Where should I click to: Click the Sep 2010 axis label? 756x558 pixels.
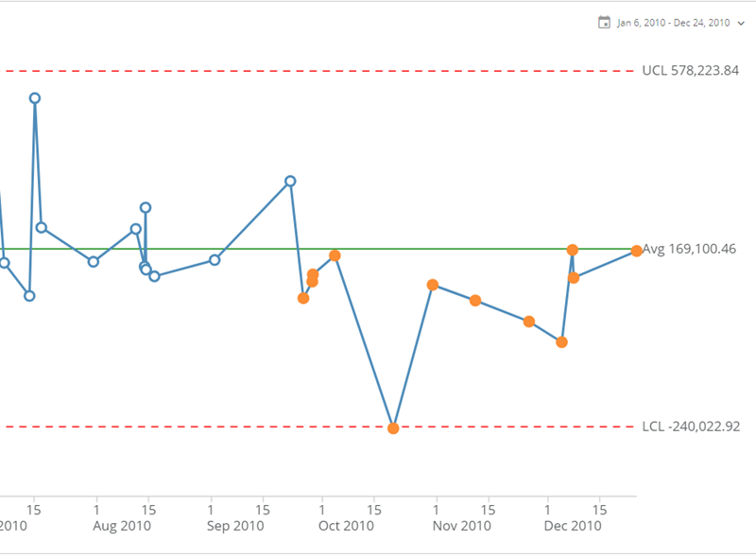(235, 526)
